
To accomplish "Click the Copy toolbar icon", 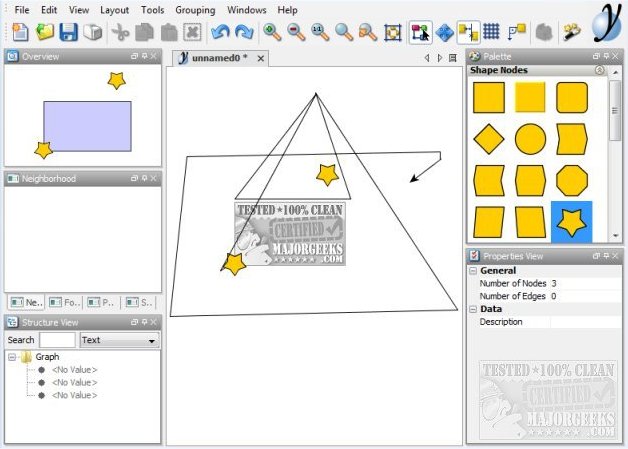I will [144, 32].
